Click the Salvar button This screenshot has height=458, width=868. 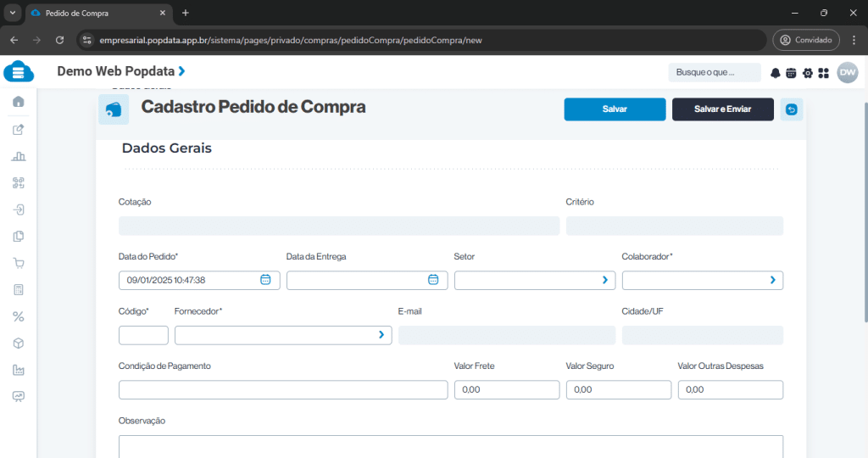click(x=615, y=109)
